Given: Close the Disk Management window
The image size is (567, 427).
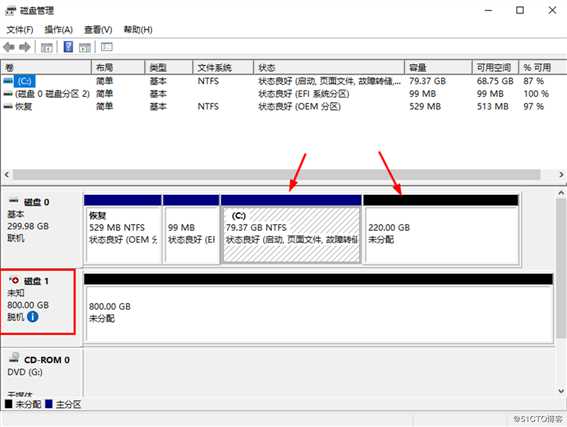Looking at the screenshot, I should [x=552, y=10].
